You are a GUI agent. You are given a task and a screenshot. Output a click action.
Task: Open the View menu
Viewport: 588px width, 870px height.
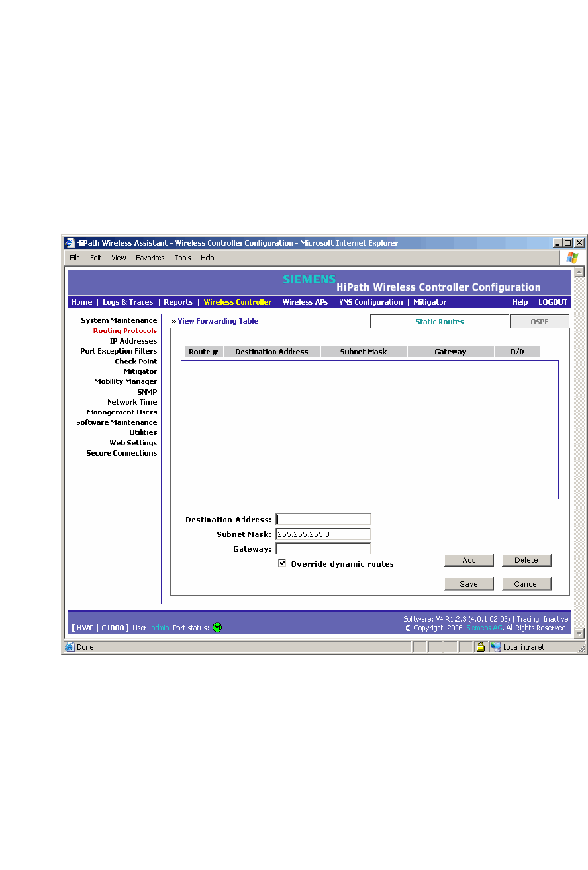pyautogui.click(x=119, y=258)
